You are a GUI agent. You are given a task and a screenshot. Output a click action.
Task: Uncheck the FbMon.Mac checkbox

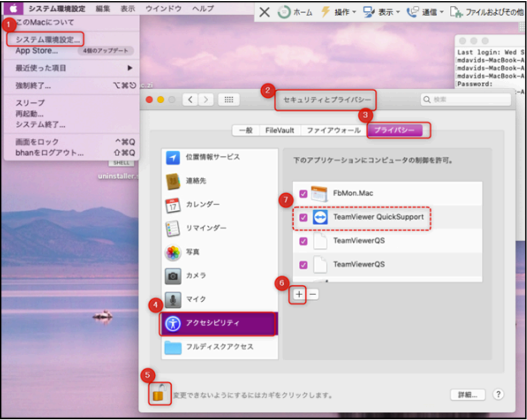tap(303, 194)
